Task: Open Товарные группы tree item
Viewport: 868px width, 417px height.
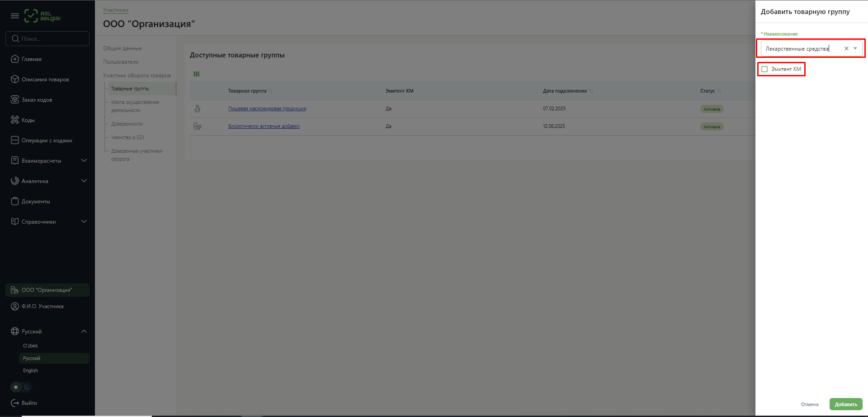Action: tap(130, 89)
